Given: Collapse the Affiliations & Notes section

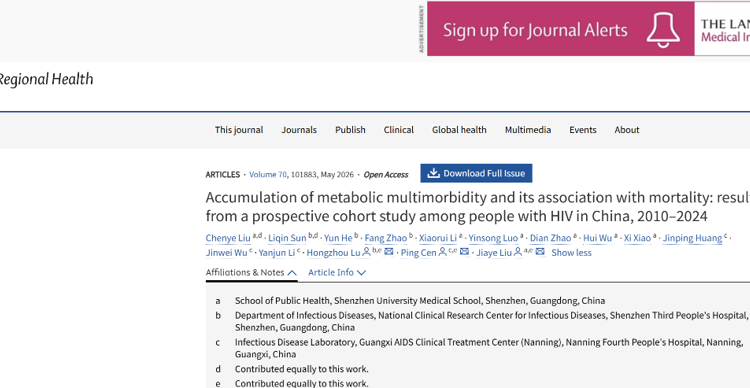Looking at the screenshot, I should pyautogui.click(x=251, y=272).
